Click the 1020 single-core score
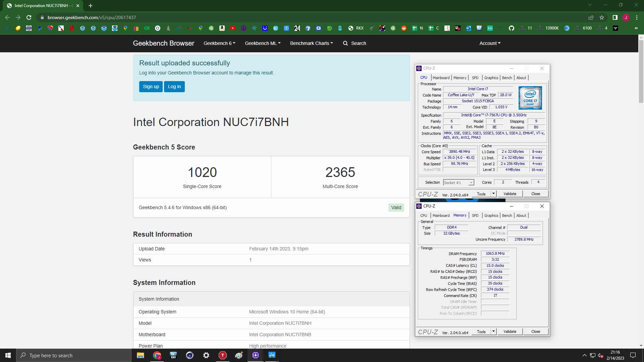Image resolution: width=644 pixels, height=362 pixels. click(202, 172)
